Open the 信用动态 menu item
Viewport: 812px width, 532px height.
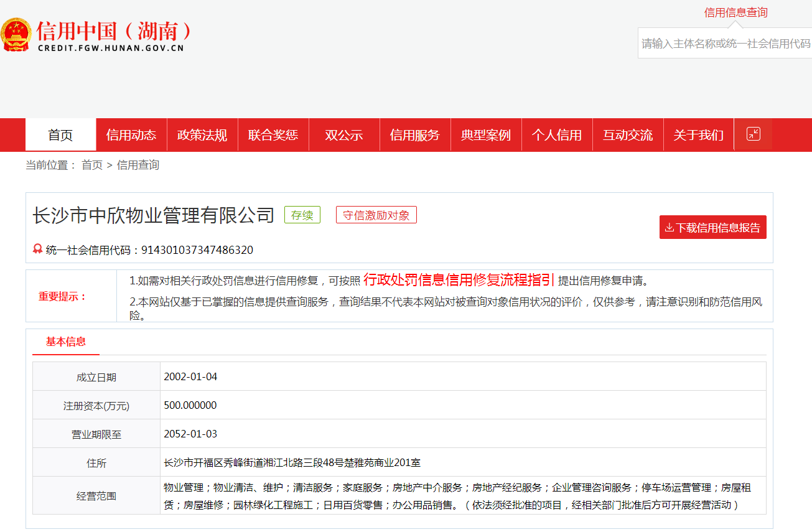click(131, 135)
